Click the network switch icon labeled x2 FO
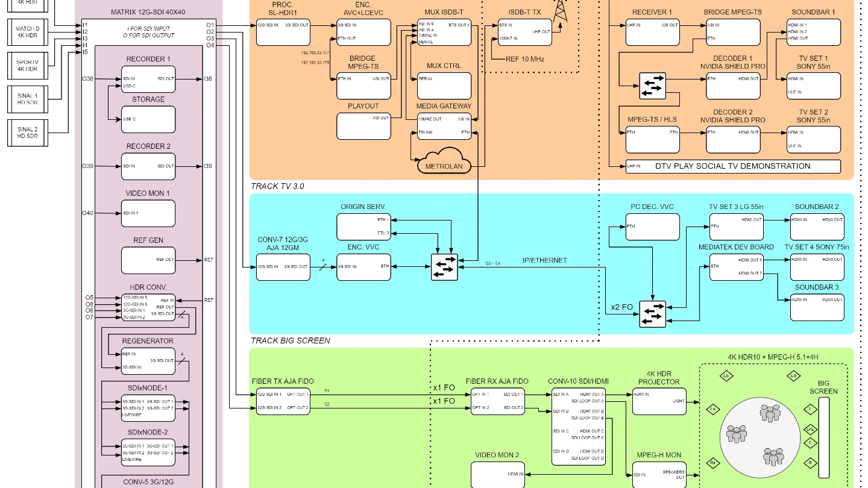This screenshot has width=868, height=488. 652,314
